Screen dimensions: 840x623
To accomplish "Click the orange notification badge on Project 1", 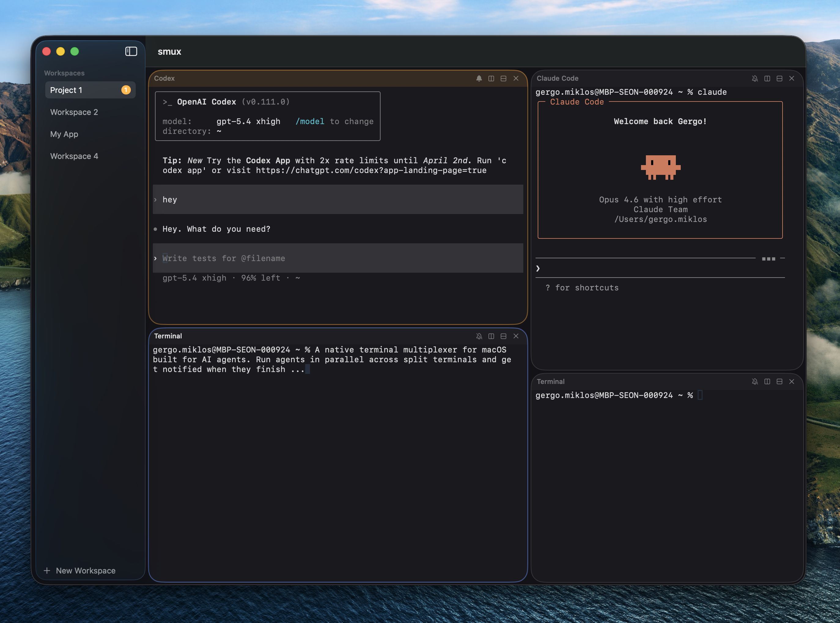I will [126, 90].
